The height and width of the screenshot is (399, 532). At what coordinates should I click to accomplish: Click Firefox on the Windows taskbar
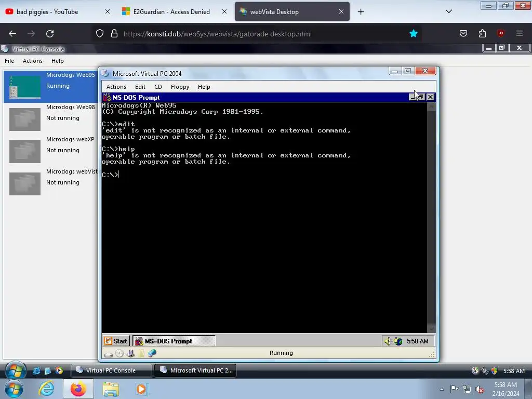point(78,389)
